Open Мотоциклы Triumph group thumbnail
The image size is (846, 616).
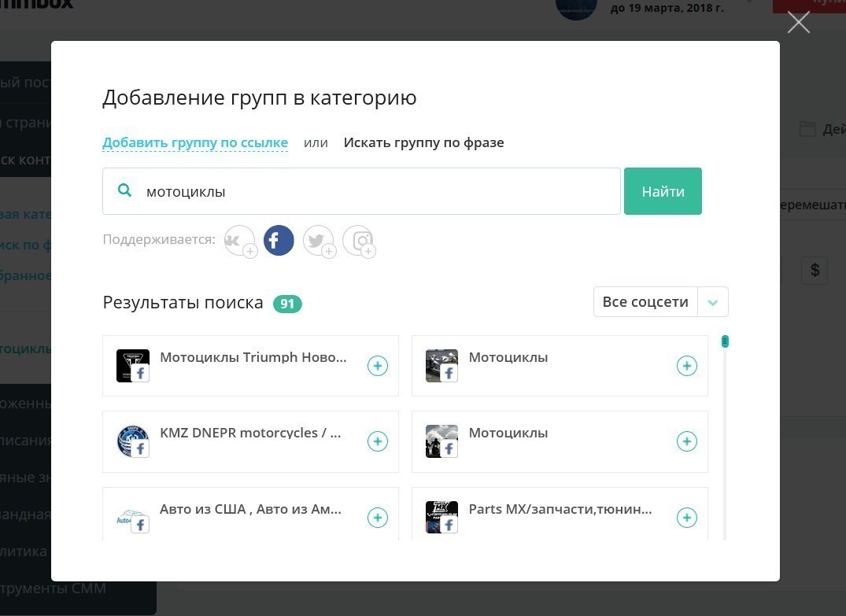pyautogui.click(x=133, y=366)
